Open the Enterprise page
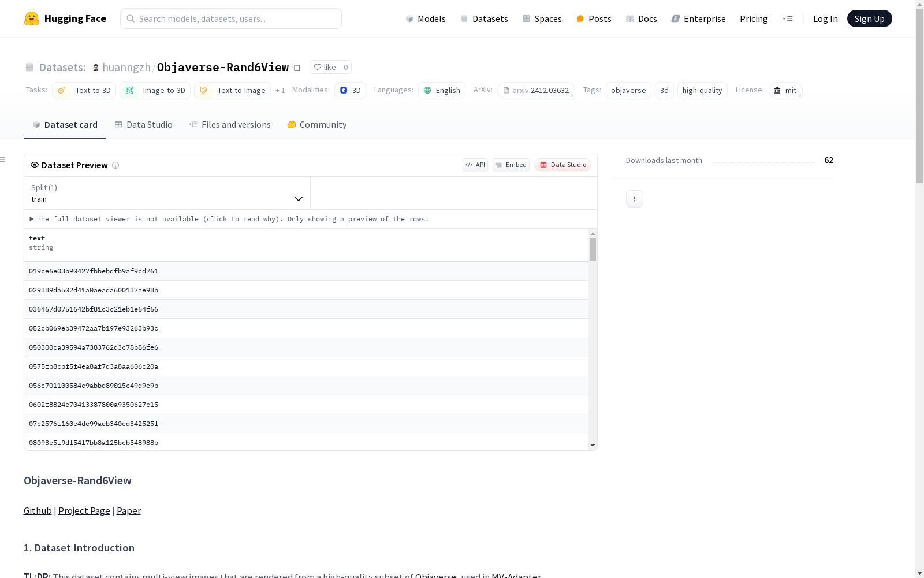Screen dimensions: 924x578 [x=699, y=18]
